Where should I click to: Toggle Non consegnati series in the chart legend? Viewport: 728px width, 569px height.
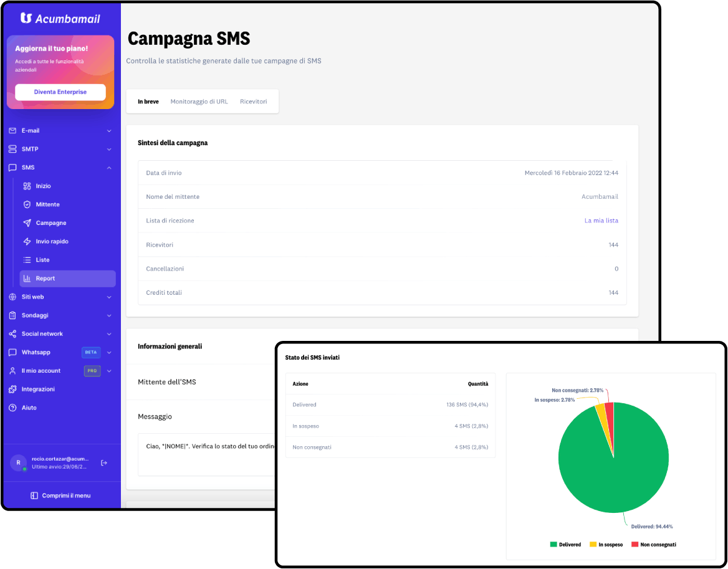(x=654, y=545)
